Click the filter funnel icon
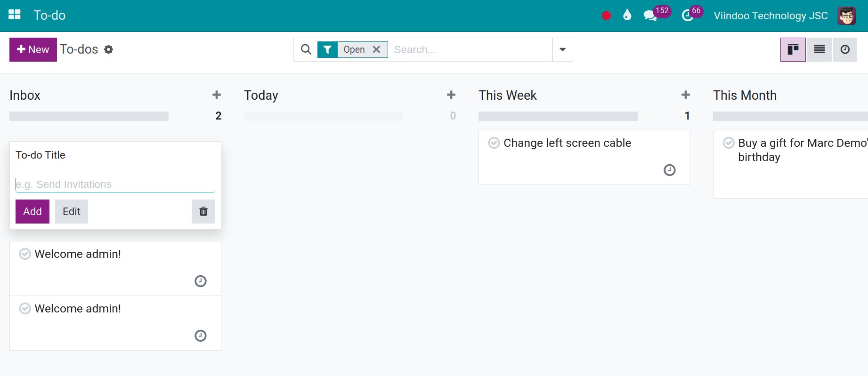Image resolution: width=868 pixels, height=376 pixels. 327,49
